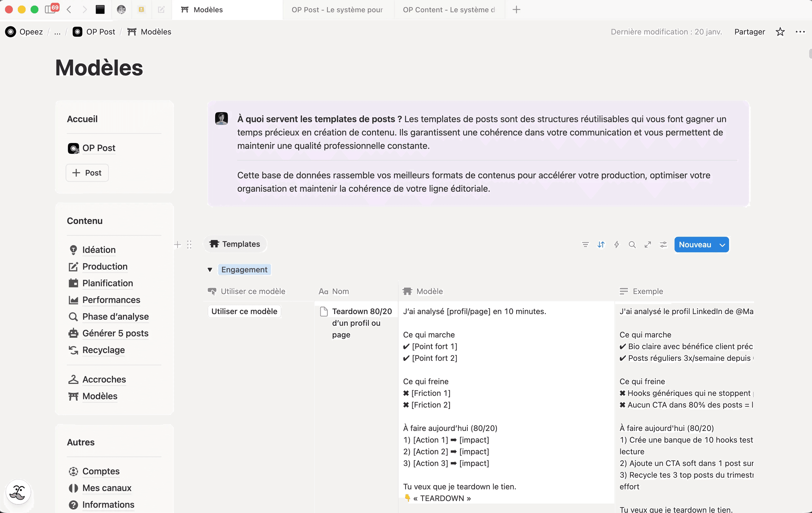Open the Recyclage sidebar link
Image resolution: width=812 pixels, height=513 pixels.
point(103,350)
